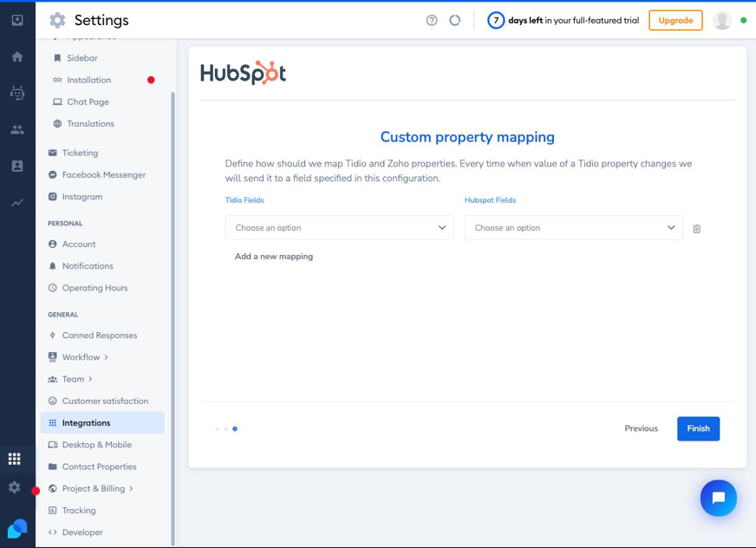Open Notifications settings
The image size is (756, 548).
(88, 266)
